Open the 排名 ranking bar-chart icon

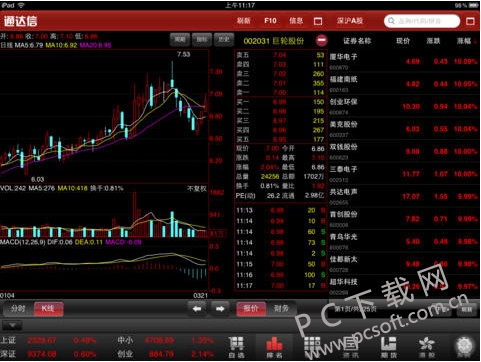click(x=274, y=347)
